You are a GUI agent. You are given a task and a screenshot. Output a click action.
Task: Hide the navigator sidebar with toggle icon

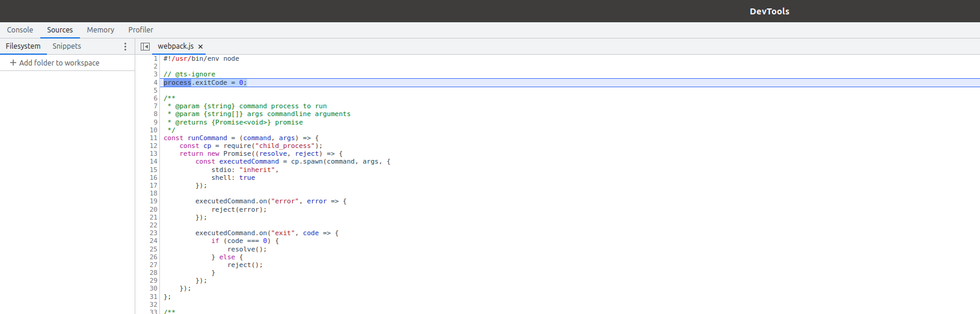click(145, 46)
